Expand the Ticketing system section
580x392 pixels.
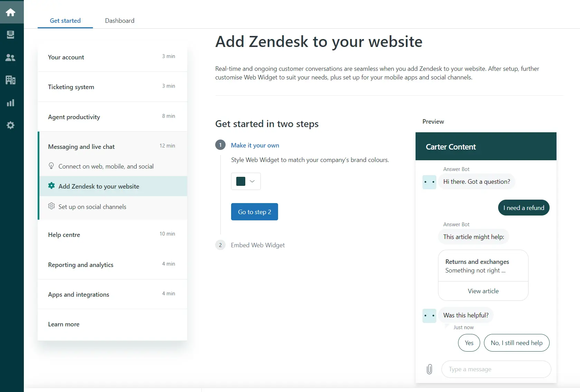coord(112,87)
